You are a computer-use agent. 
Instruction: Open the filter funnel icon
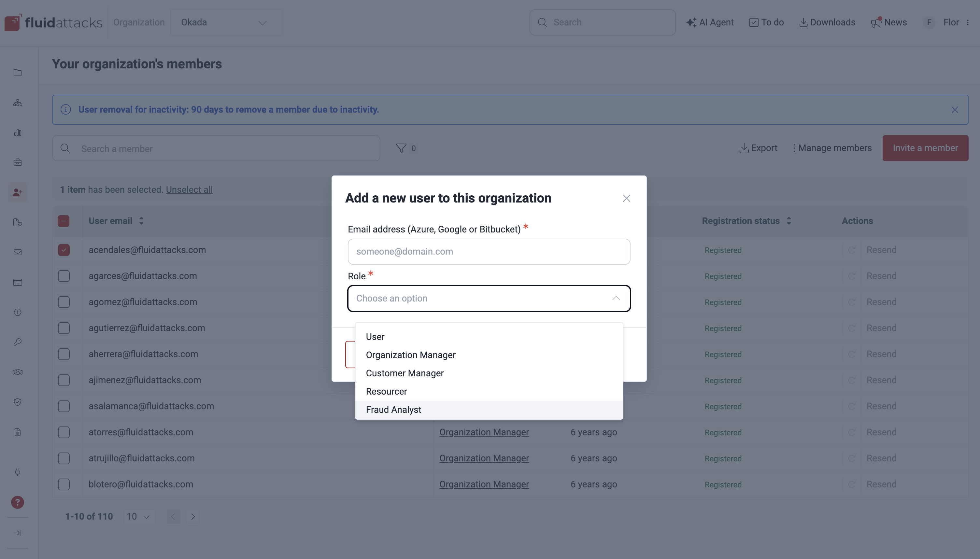pyautogui.click(x=401, y=148)
